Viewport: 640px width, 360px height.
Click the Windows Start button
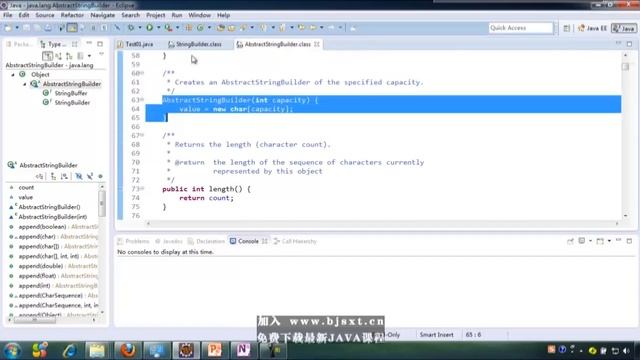coord(12,351)
